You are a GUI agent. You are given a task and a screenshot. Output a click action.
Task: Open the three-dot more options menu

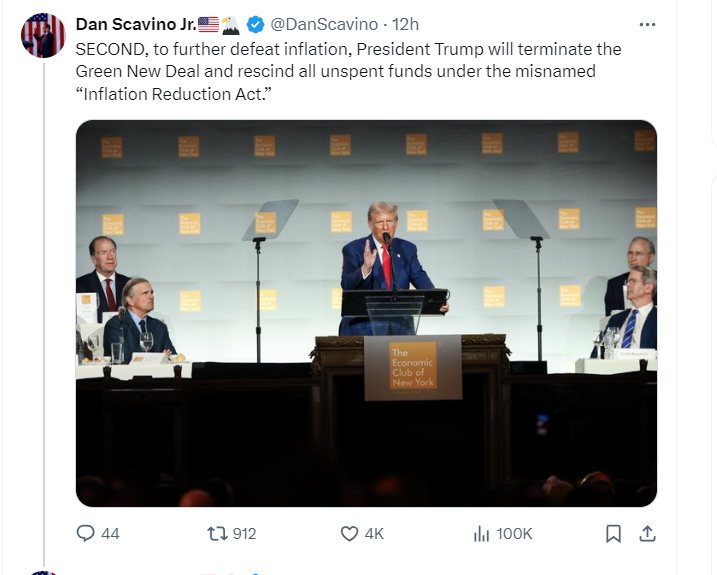pyautogui.click(x=647, y=24)
